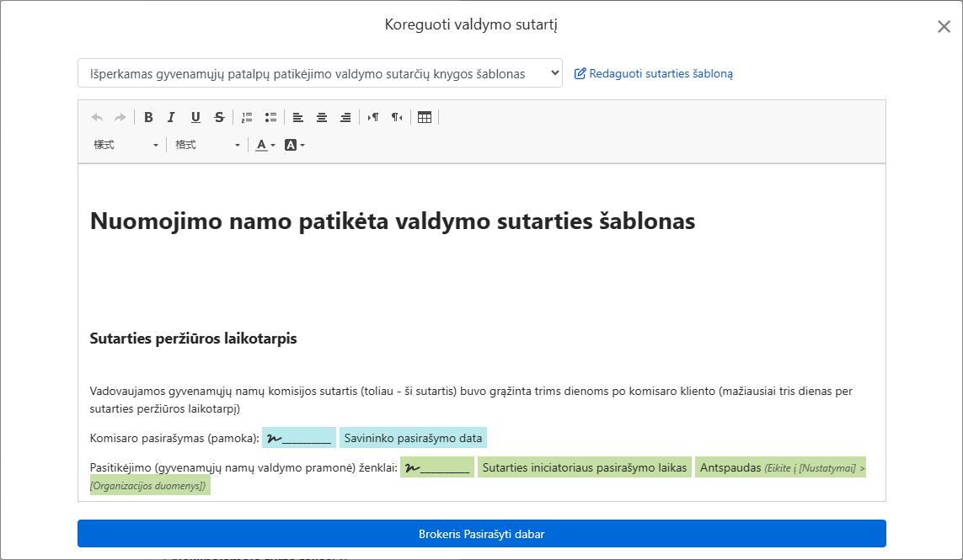Toggle italic formatting
The image size is (963, 560).
point(171,117)
